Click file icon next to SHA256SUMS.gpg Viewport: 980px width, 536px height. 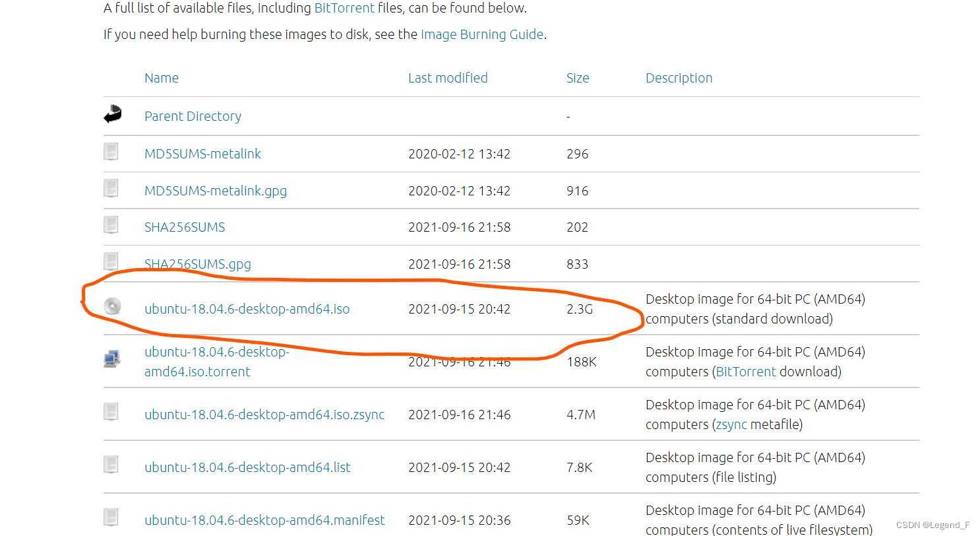111,261
